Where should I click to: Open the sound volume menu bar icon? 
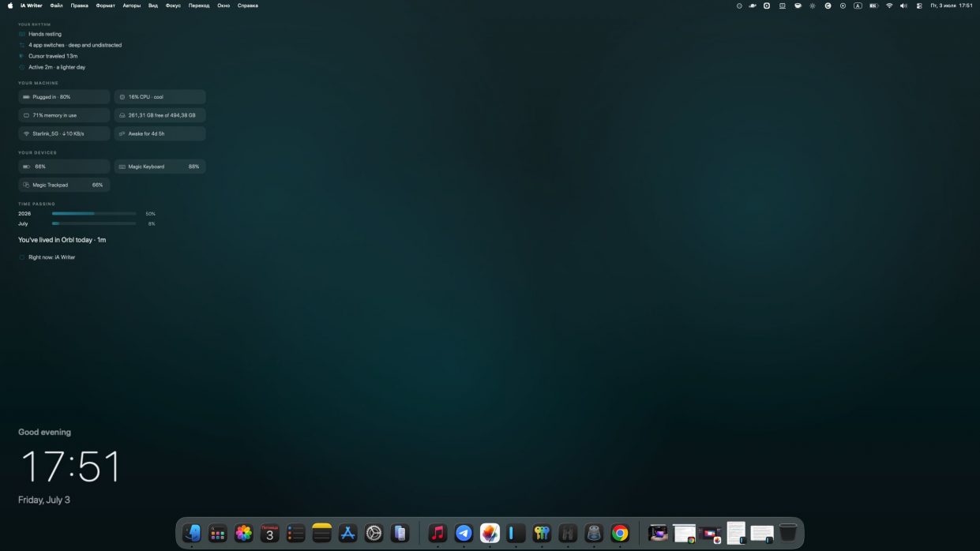click(903, 6)
